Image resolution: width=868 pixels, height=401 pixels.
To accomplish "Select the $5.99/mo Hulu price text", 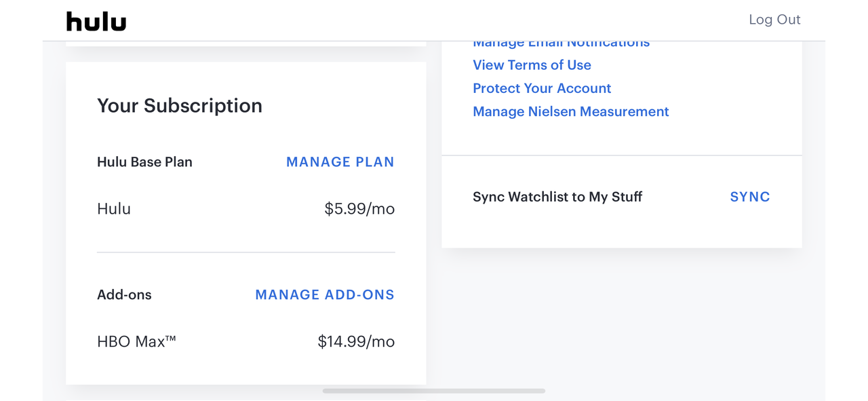I will tap(359, 209).
